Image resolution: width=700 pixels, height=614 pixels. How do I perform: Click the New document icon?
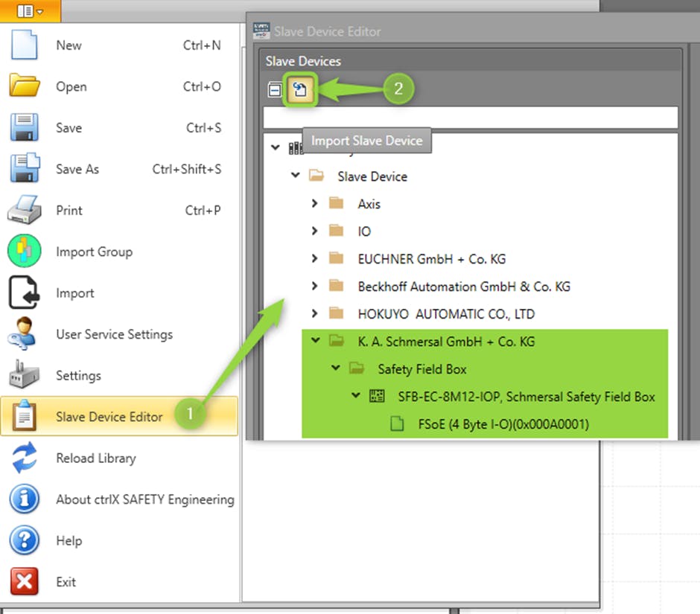tap(24, 45)
